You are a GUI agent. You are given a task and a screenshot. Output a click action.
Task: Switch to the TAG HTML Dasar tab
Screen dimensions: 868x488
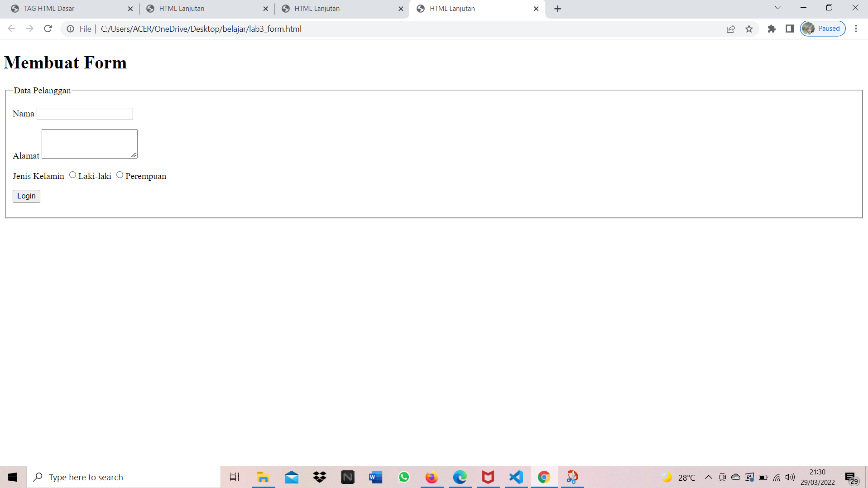(x=63, y=8)
